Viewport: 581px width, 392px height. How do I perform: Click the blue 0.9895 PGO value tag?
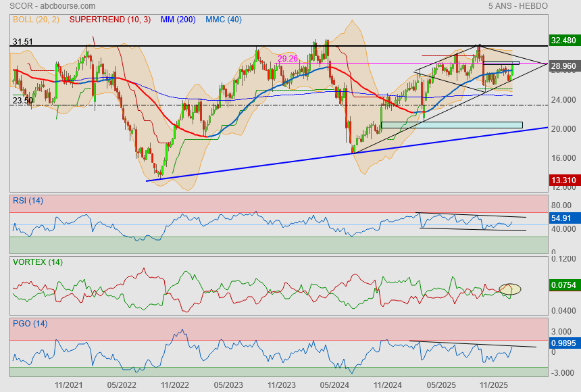(563, 343)
